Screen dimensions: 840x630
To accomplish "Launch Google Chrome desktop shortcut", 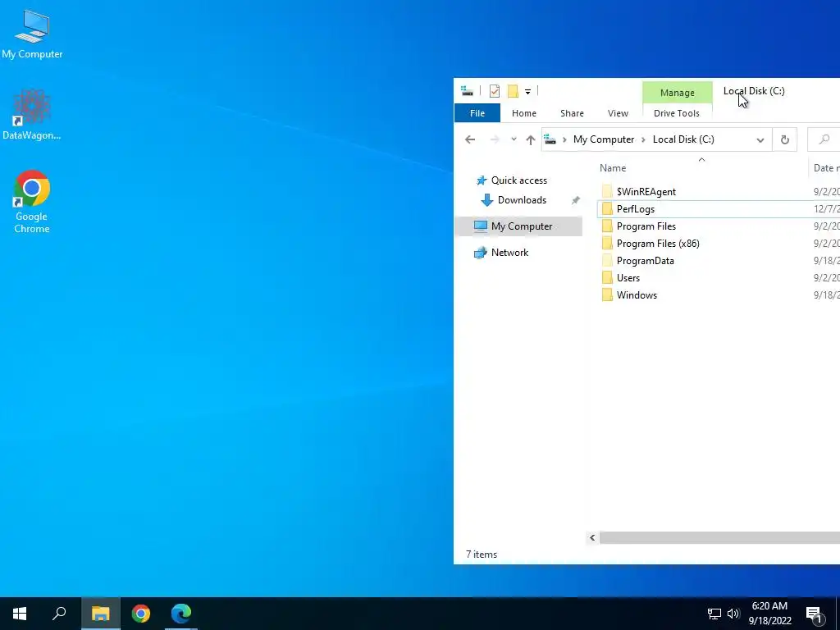I will tap(32, 202).
